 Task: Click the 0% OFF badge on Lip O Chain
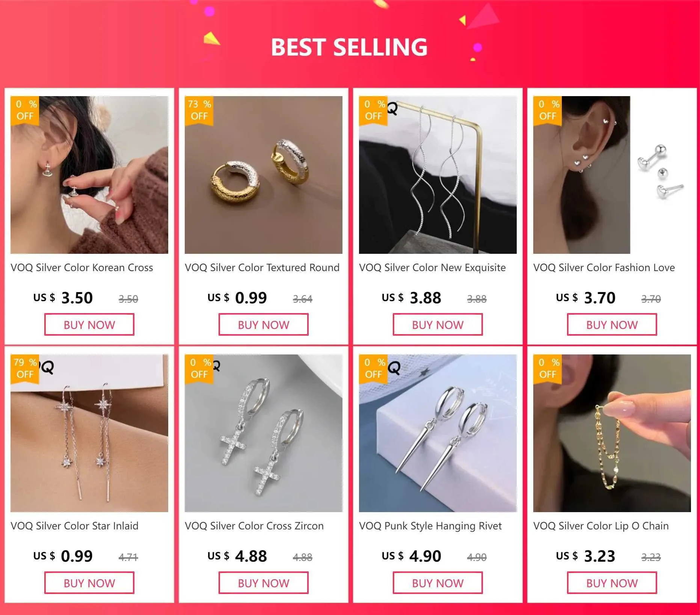pyautogui.click(x=548, y=369)
